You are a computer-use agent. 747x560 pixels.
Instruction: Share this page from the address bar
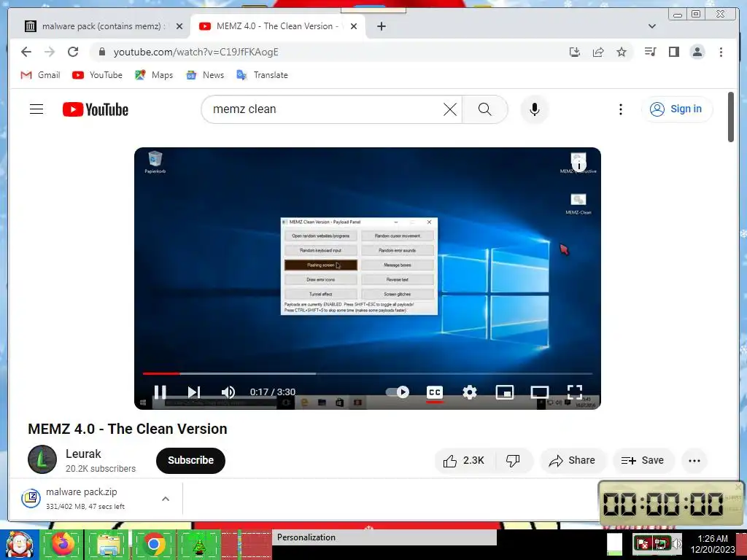[x=598, y=52]
